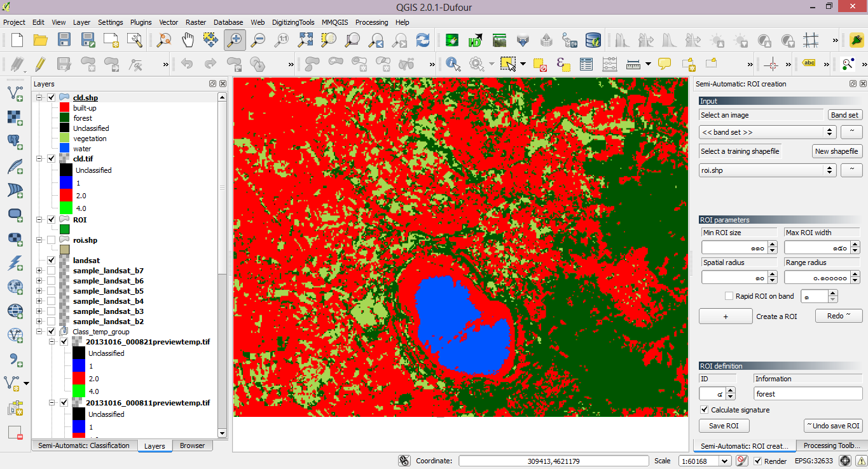Uncheck the Calculate signature option
Image resolution: width=868 pixels, height=469 pixels.
coord(703,410)
